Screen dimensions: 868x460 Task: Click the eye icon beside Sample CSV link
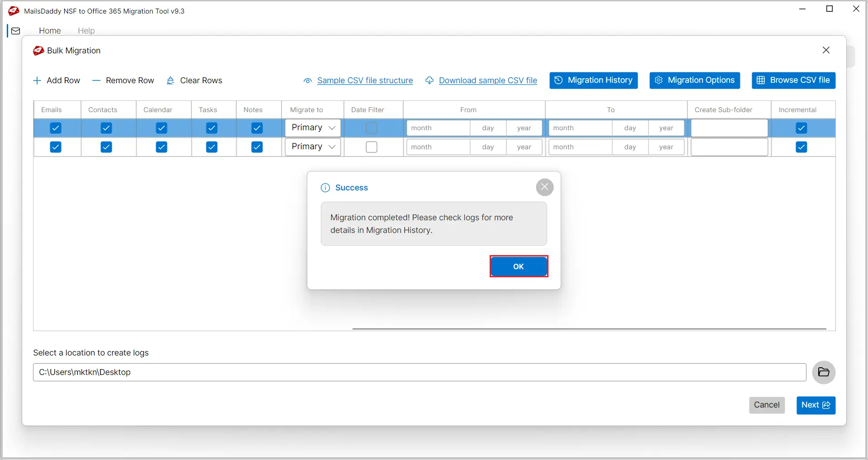(308, 81)
